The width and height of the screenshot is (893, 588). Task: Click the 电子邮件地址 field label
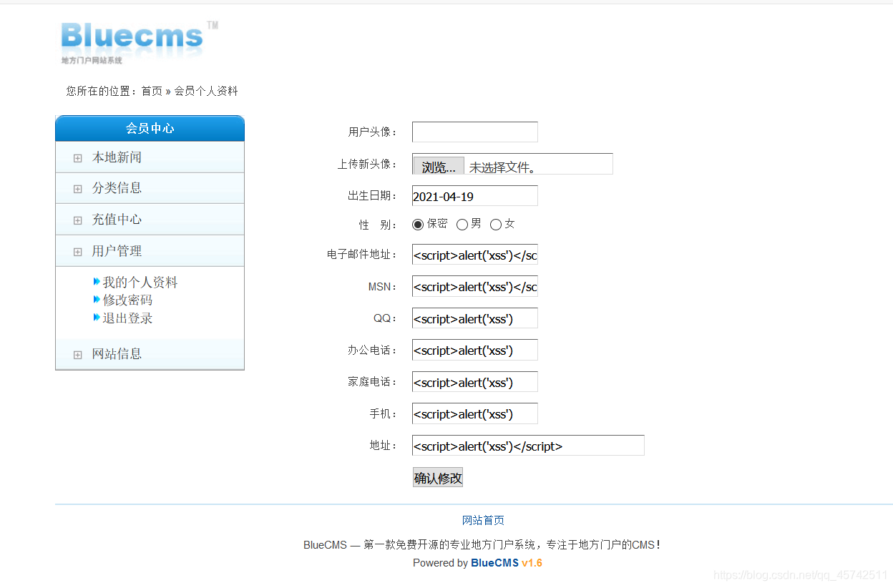click(362, 254)
